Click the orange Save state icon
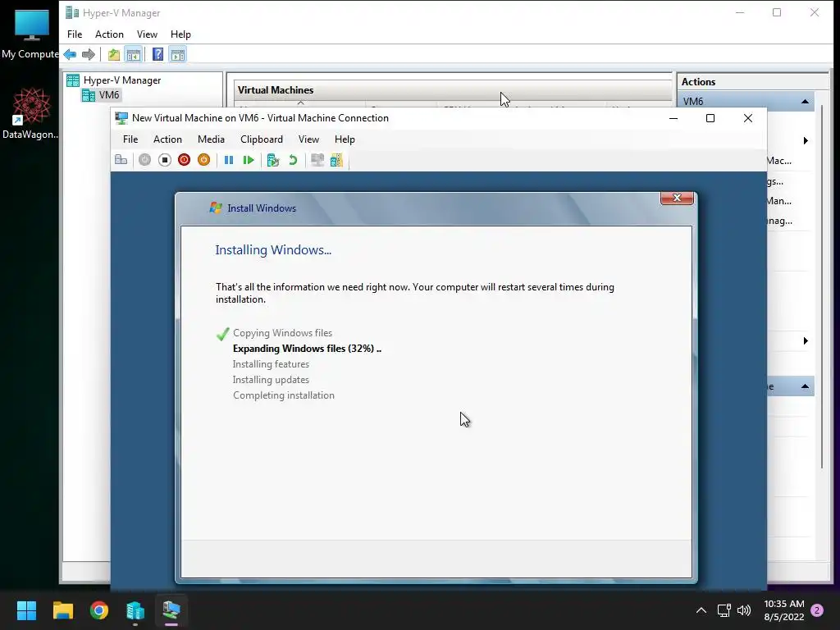Viewport: 840px width, 630px height. pyautogui.click(x=203, y=160)
